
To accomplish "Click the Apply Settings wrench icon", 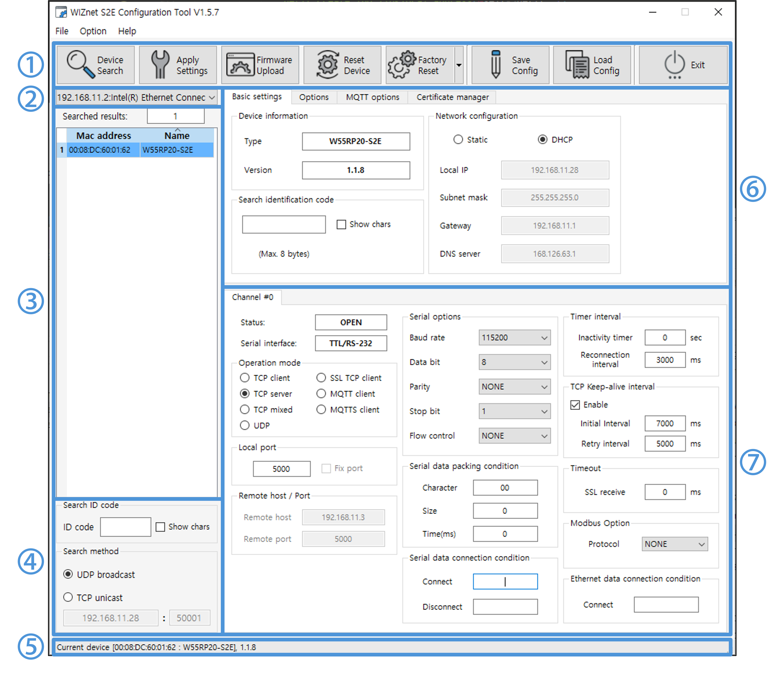I will [x=160, y=64].
